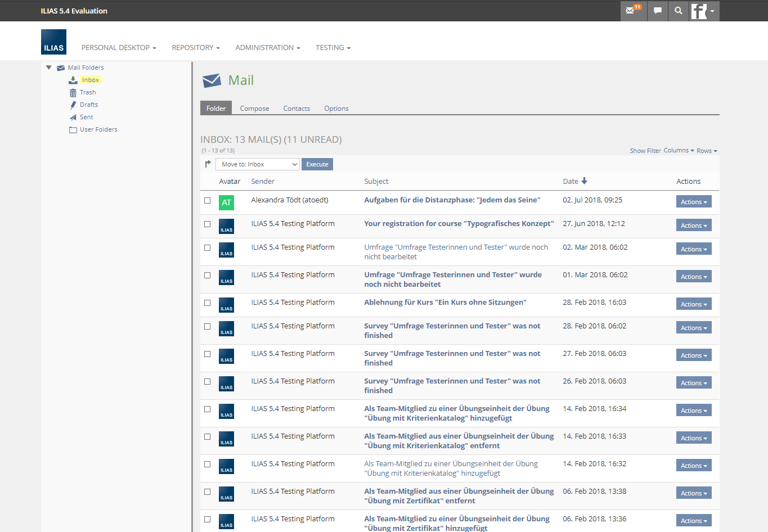768x532 pixels.
Task: Open the Trash folder icon
Action: 73,93
